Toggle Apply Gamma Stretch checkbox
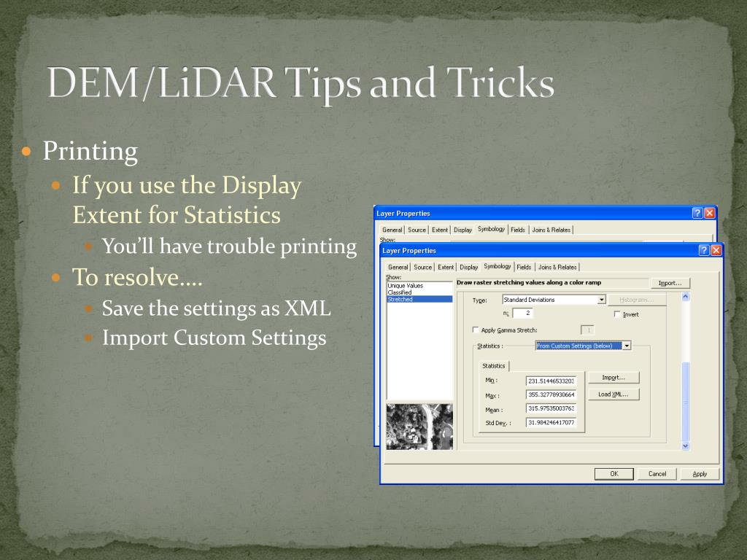This screenshot has height=560, width=747. (x=476, y=330)
